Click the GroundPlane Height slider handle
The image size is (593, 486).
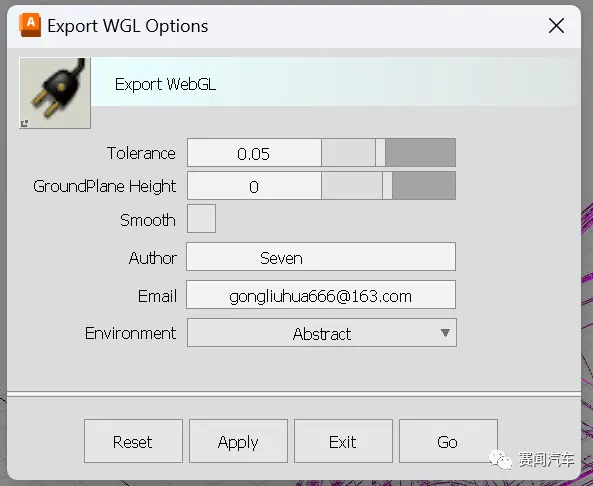click(387, 186)
